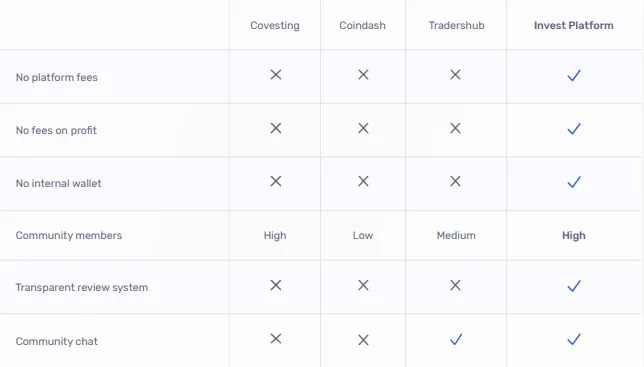Image resolution: width=644 pixels, height=367 pixels.
Task: Select the Invest Platform column header
Action: [574, 25]
